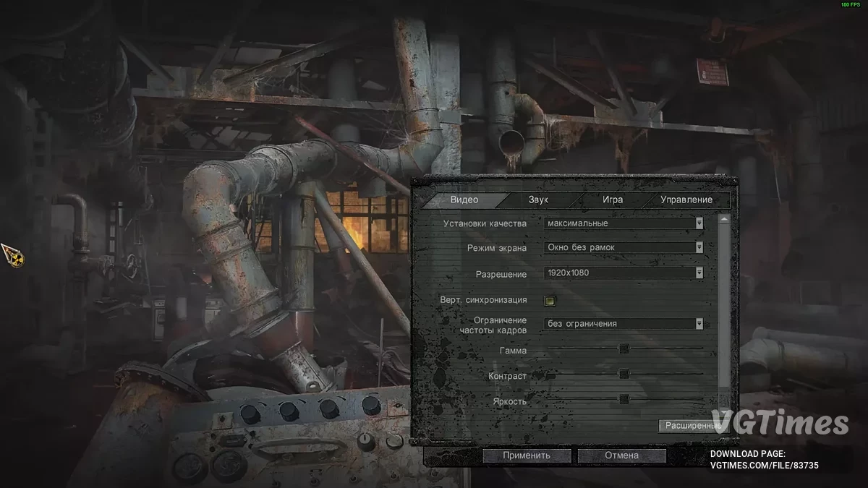Toggle the Верт. синхронизация checkbox

coord(550,300)
